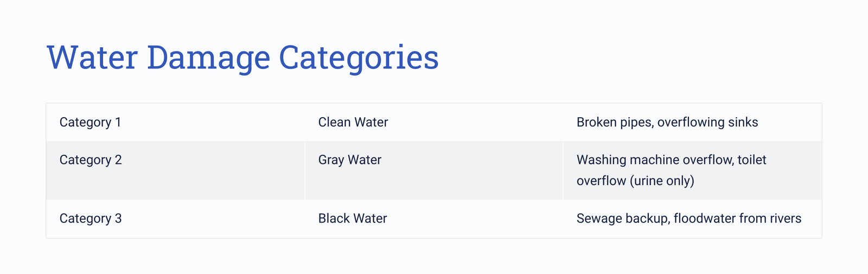Viewport: 868px width, 274px height.
Task: Click the Black Water cell
Action: point(434,219)
